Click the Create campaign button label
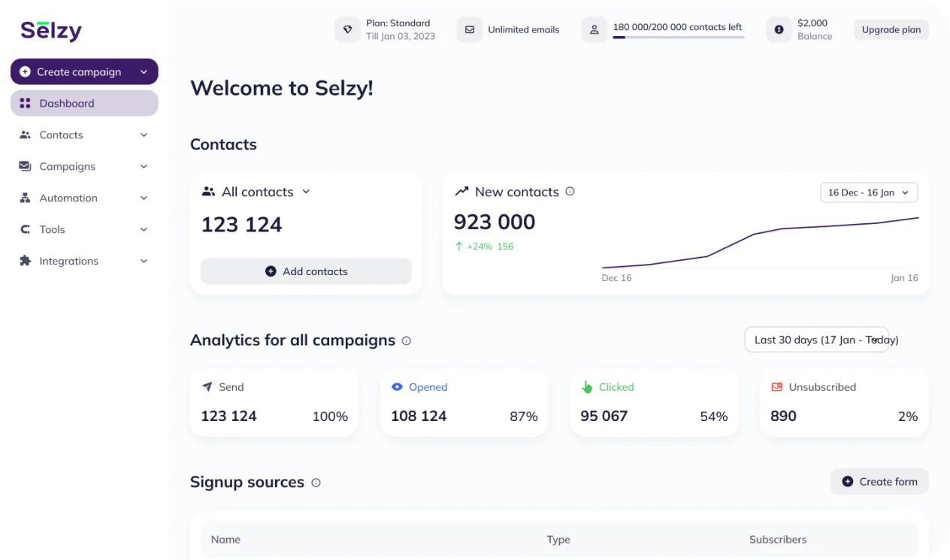This screenshot has width=950, height=560. coord(79,72)
